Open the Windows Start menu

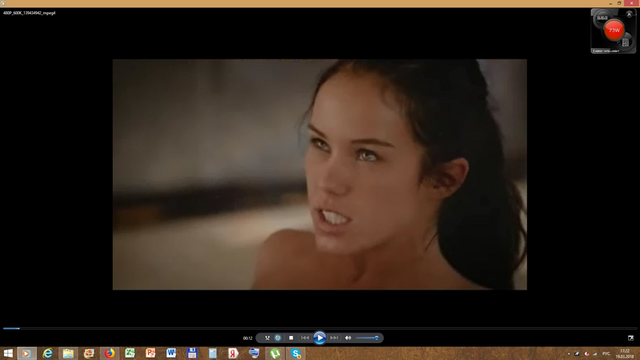tap(8, 353)
